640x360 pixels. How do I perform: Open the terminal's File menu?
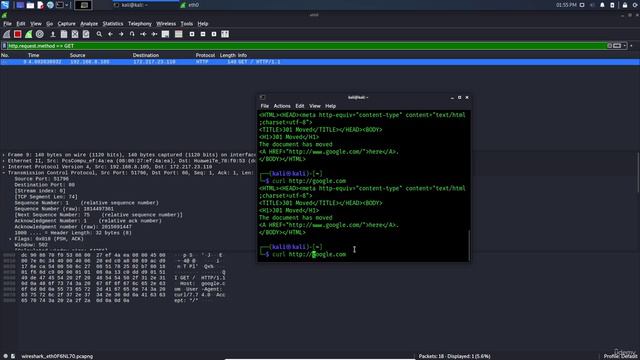tap(264, 106)
